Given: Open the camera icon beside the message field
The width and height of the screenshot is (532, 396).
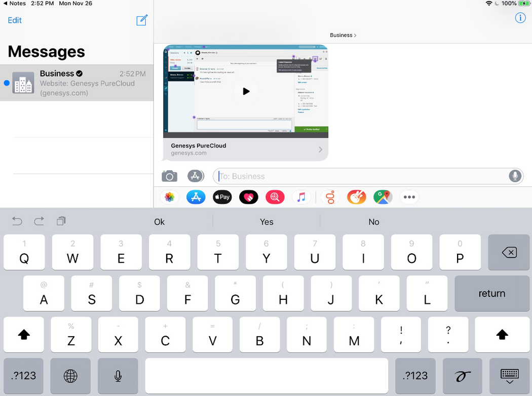Looking at the screenshot, I should pyautogui.click(x=169, y=176).
